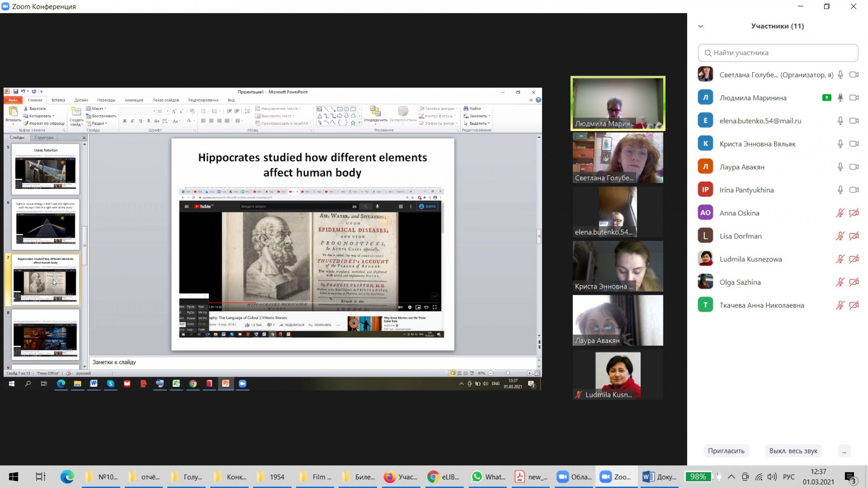
Task: Open Анимация tab in shared PowerPoint
Action: pos(134,100)
